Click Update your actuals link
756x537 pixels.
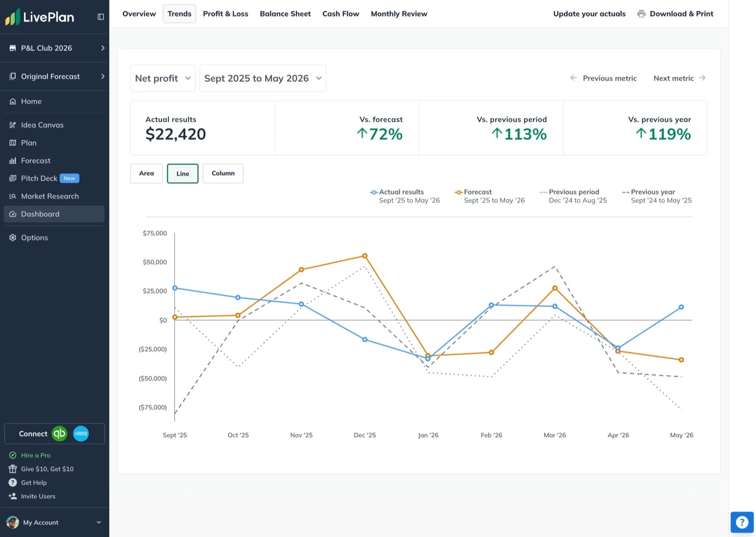(589, 14)
